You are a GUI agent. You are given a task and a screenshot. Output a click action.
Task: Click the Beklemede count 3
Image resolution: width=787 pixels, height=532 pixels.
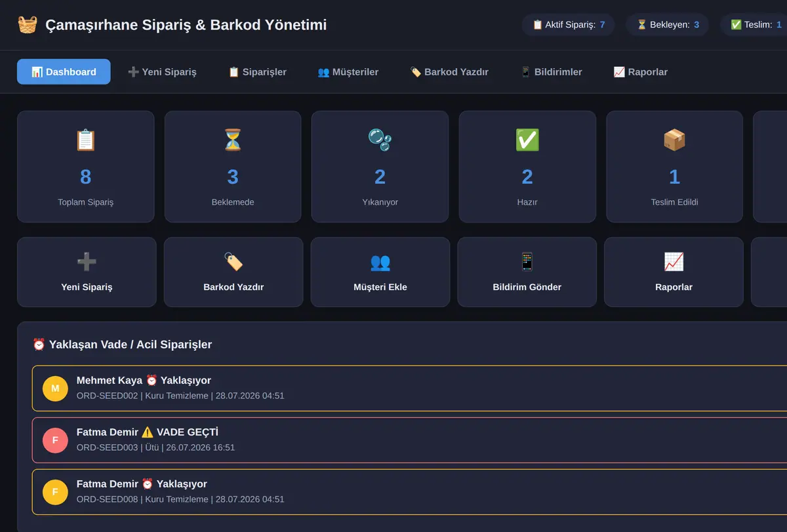point(233,177)
